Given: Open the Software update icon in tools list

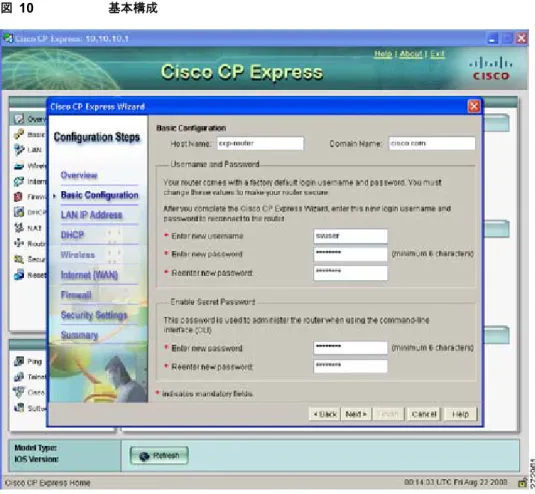Looking at the screenshot, I should (19, 408).
